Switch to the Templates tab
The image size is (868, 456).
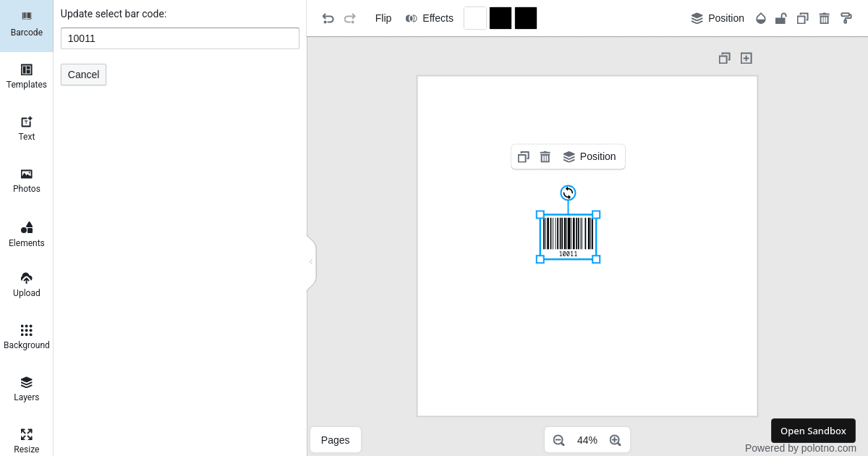26,76
